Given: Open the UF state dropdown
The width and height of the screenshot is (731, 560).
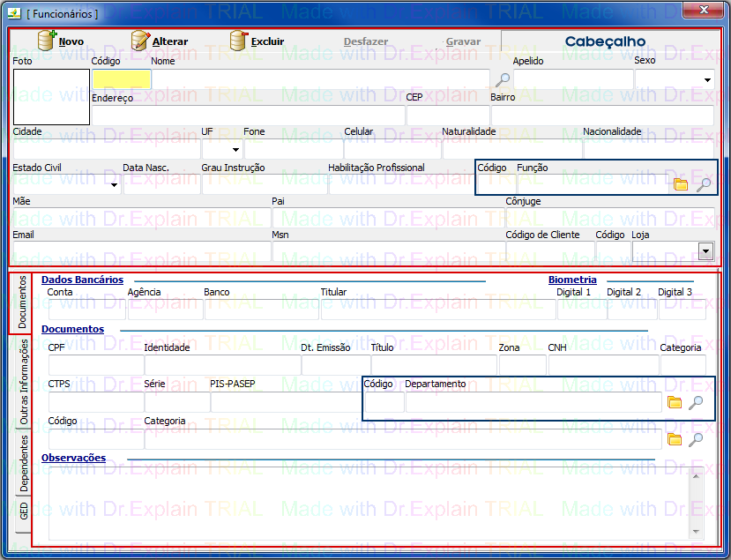Looking at the screenshot, I should (x=235, y=150).
